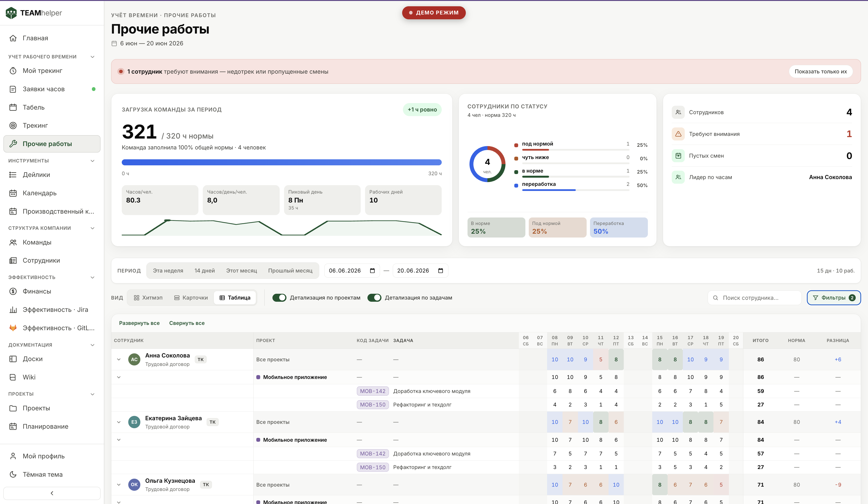Click the TEAMhelper logo icon

click(11, 13)
